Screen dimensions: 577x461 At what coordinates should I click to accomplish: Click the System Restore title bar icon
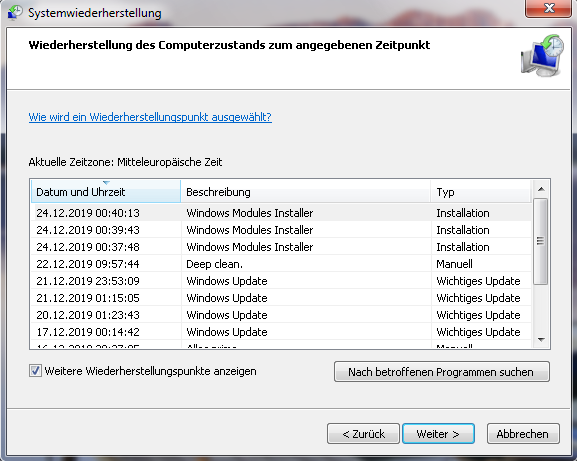[x=15, y=13]
